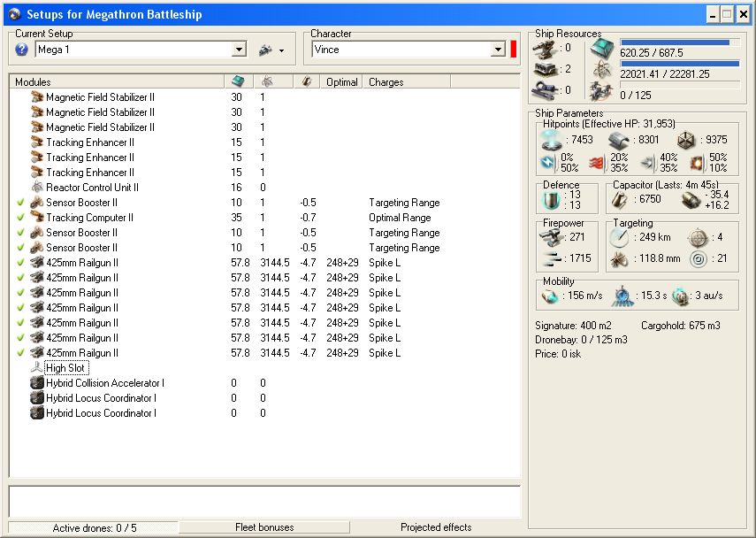This screenshot has height=538, width=756.
Task: Click the Hybrid Collision Accelerator I rig icon
Action: tap(37, 383)
